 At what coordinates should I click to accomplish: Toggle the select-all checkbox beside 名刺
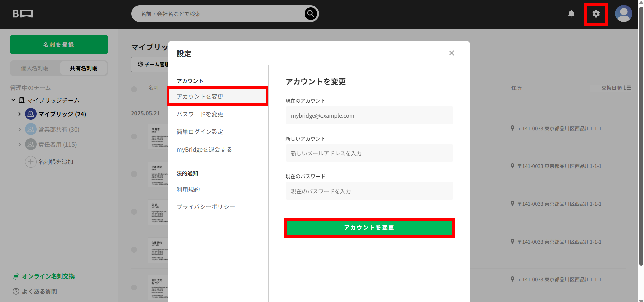[x=134, y=89]
